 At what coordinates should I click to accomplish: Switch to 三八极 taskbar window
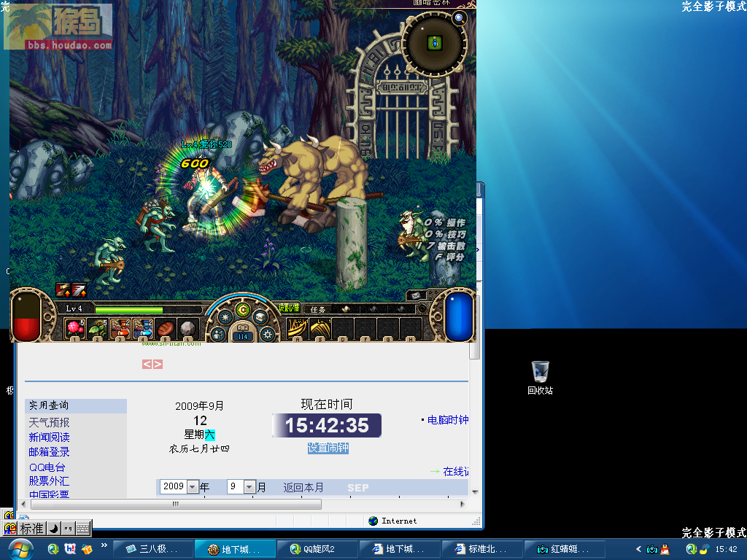click(x=153, y=549)
